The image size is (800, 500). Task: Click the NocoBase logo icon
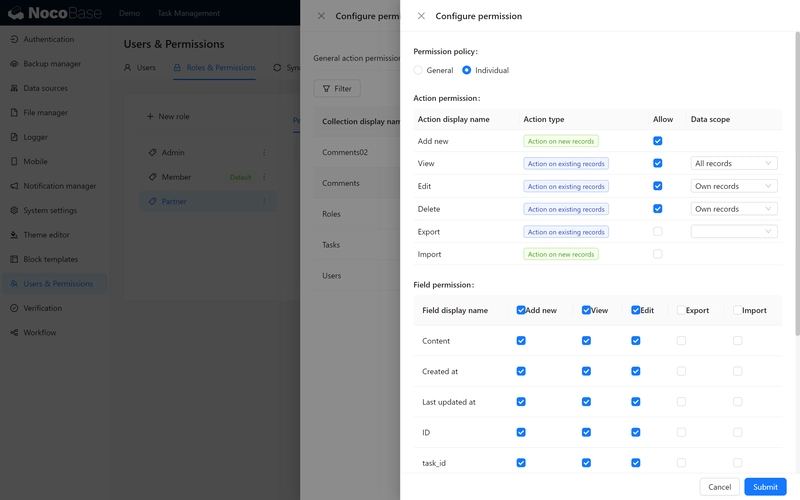click(15, 13)
